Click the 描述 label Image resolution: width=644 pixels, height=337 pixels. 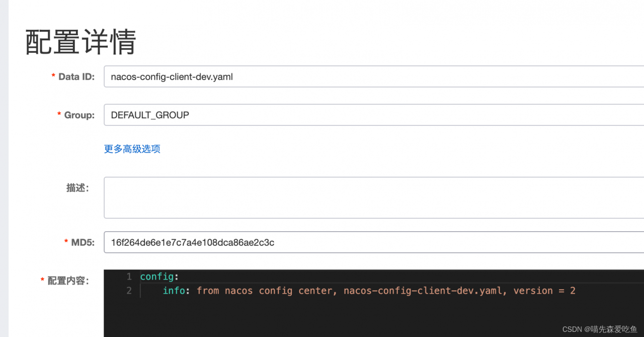(77, 188)
